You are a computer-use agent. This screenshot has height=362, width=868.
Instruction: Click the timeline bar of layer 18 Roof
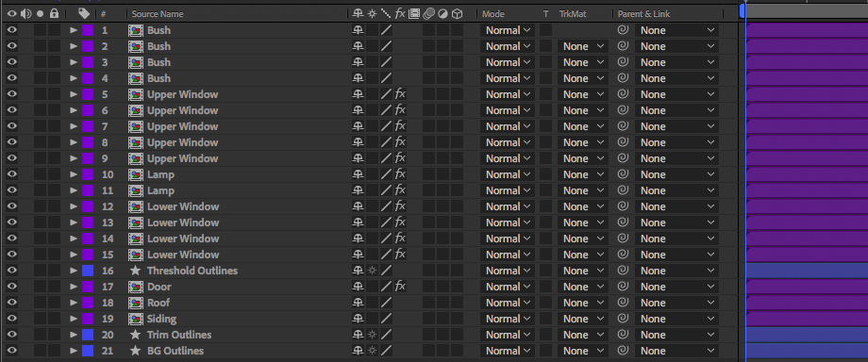point(807,303)
